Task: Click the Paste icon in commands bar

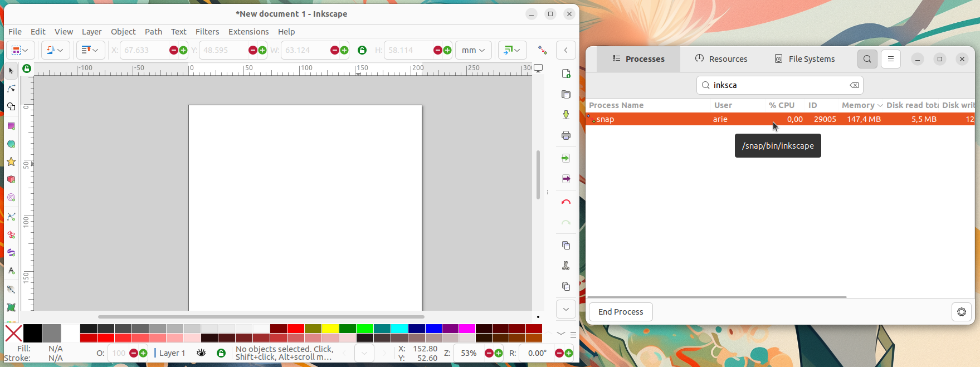Action: (566, 286)
